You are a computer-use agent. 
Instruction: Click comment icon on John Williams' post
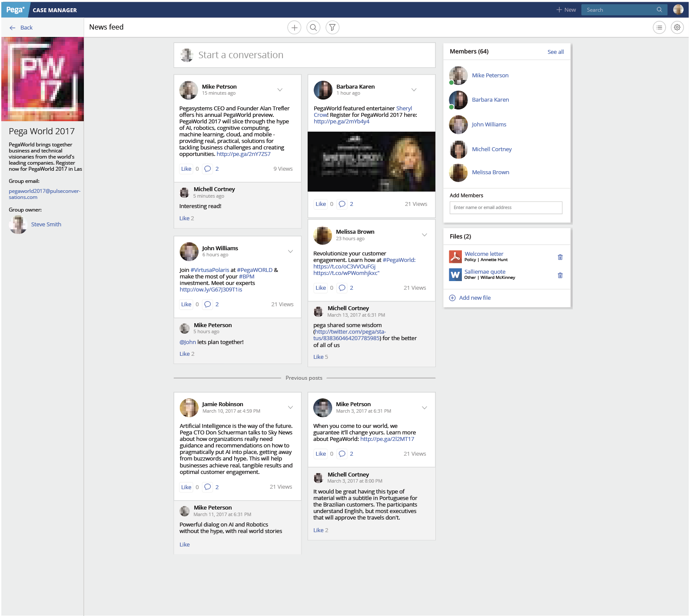(208, 305)
